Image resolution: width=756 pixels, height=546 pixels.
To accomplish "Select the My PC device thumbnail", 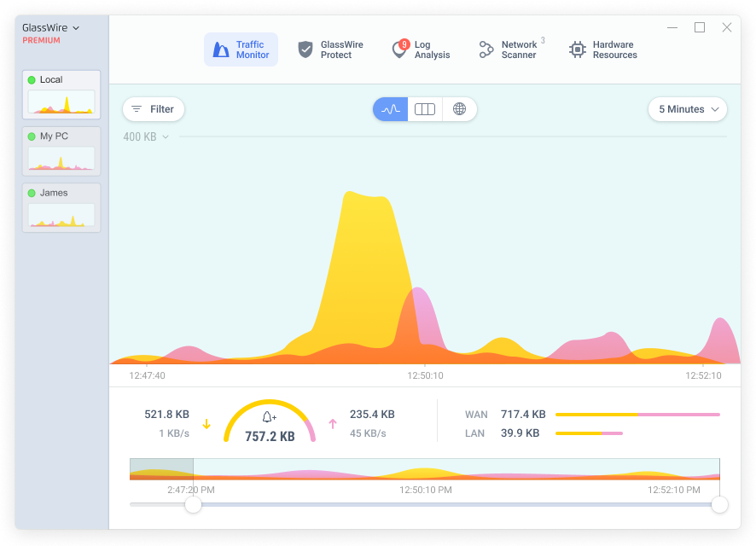I will click(61, 151).
